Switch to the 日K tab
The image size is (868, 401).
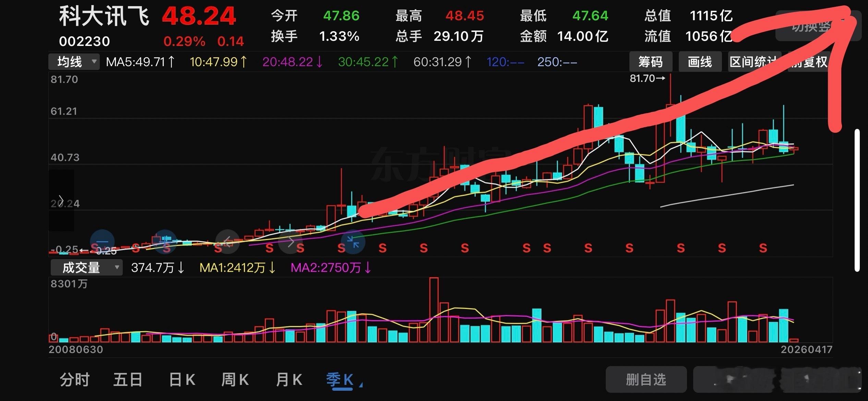tap(182, 380)
